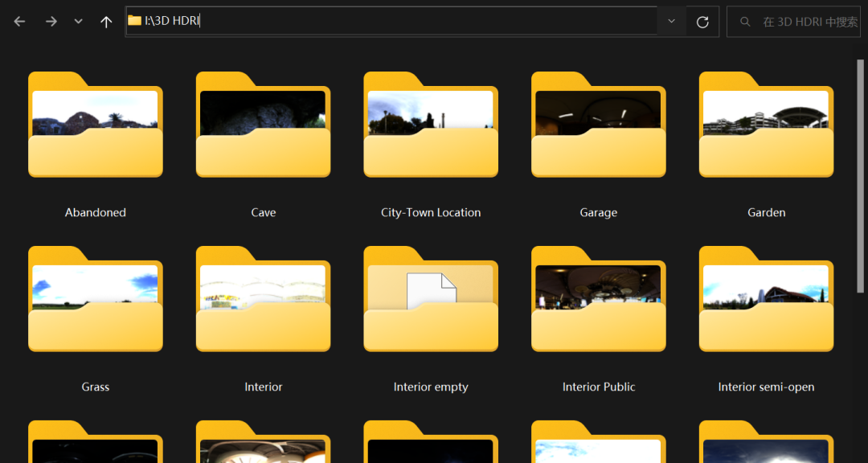Select the Garden folder icon
868x463 pixels.
[x=766, y=125]
